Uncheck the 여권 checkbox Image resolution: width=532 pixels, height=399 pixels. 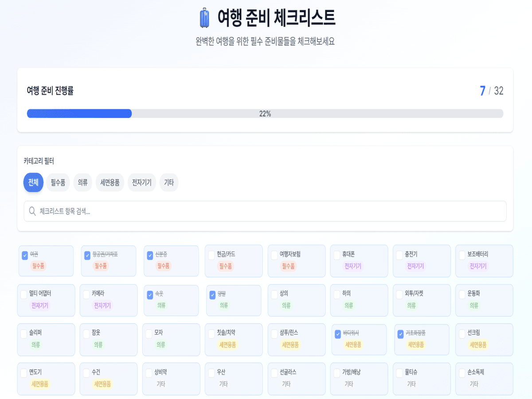(x=25, y=255)
